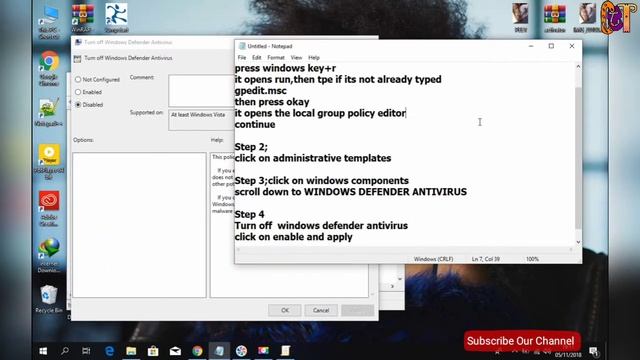The width and height of the screenshot is (640, 360).
Task: Click the 'Ln 7, Col 39' status entry
Action: 486,259
